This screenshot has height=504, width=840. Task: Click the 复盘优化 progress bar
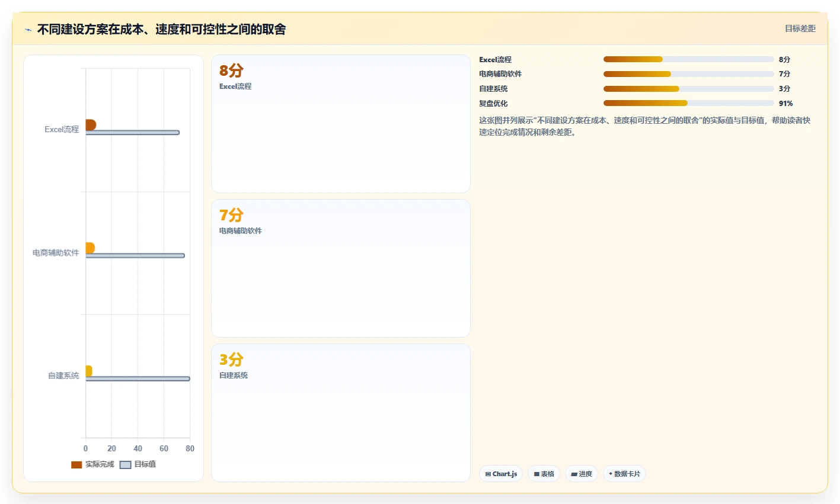pos(689,103)
